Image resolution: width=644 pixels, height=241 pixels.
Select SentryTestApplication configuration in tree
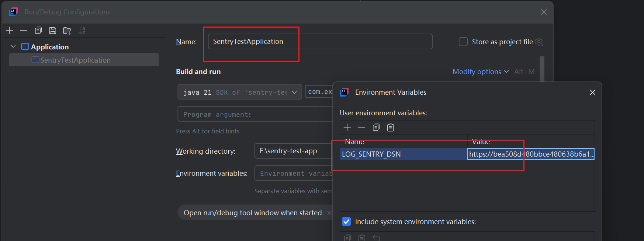(x=84, y=60)
